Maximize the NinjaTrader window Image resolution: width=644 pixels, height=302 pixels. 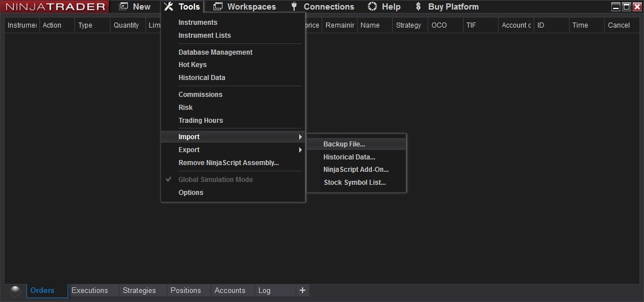point(627,7)
